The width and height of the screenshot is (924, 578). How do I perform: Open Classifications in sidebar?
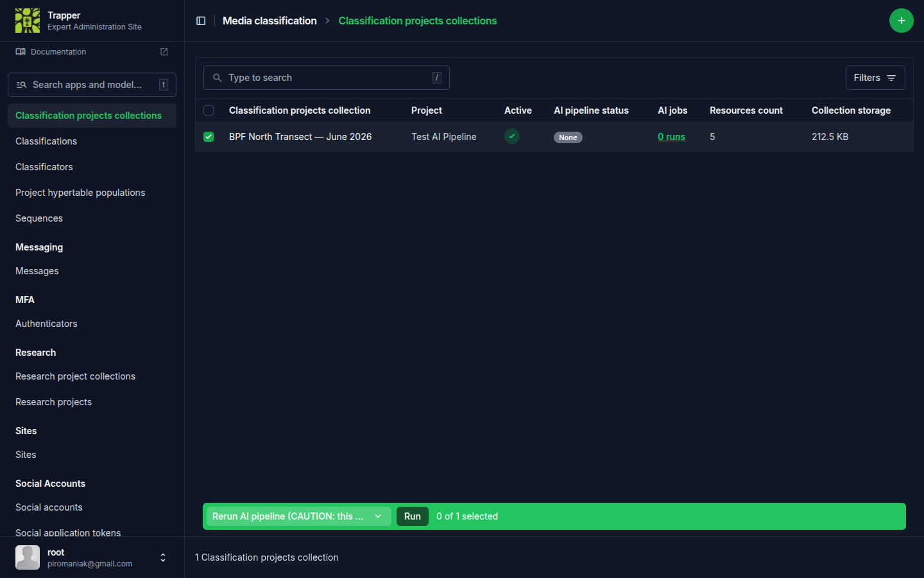[x=46, y=141]
